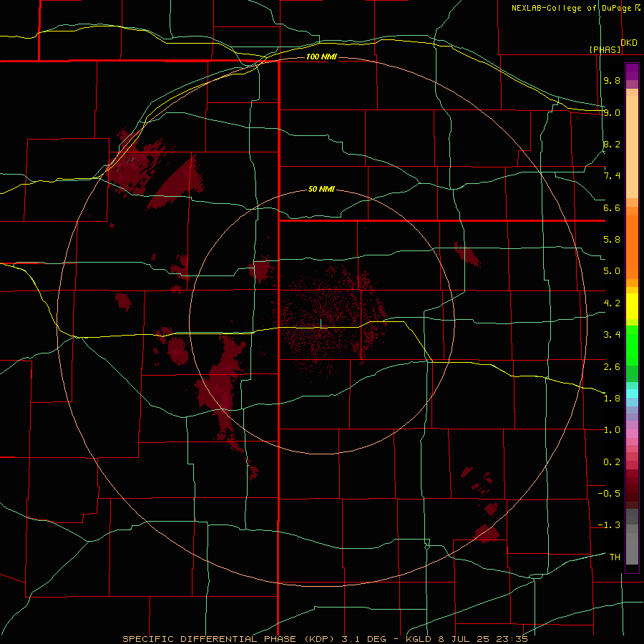
Task: Click the 4.2 scale value
Action: tap(612, 303)
